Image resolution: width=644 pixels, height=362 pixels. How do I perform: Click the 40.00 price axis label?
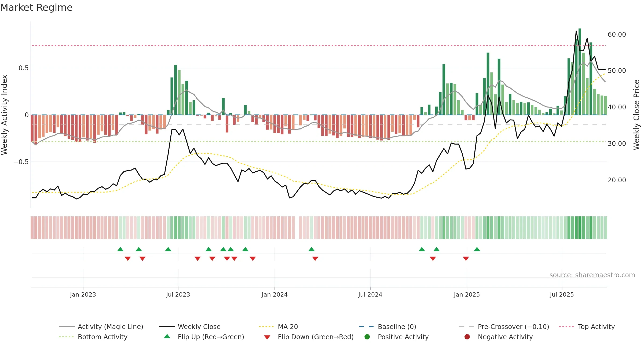click(617, 107)
